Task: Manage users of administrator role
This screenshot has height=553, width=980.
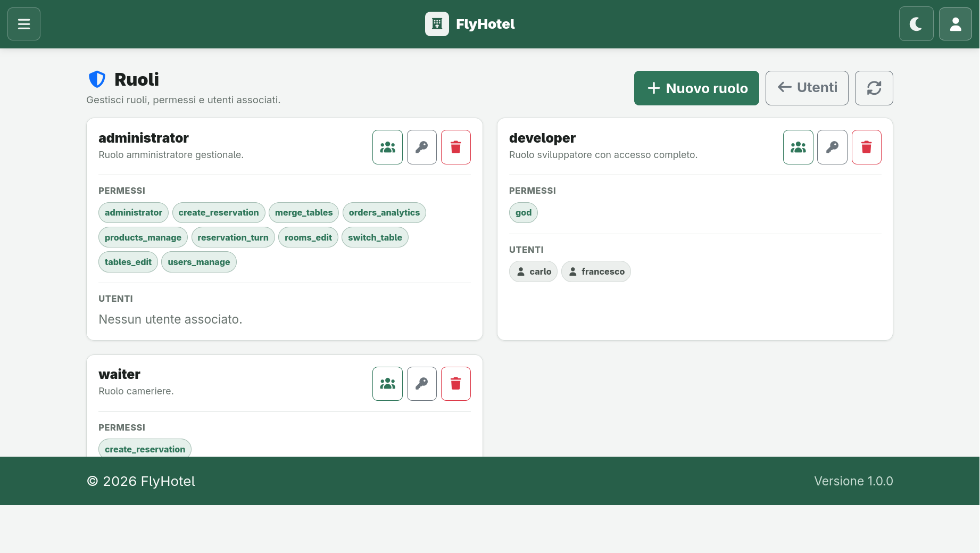Action: point(387,147)
